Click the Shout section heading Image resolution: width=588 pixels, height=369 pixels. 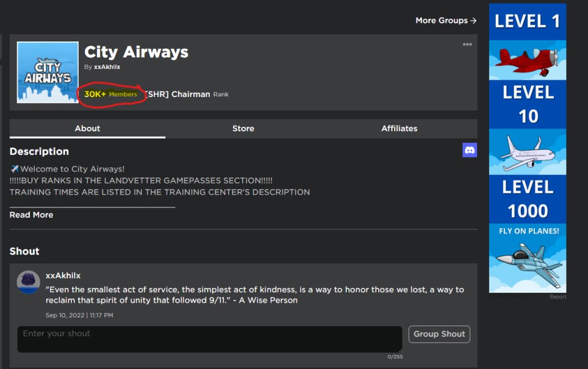[24, 251]
